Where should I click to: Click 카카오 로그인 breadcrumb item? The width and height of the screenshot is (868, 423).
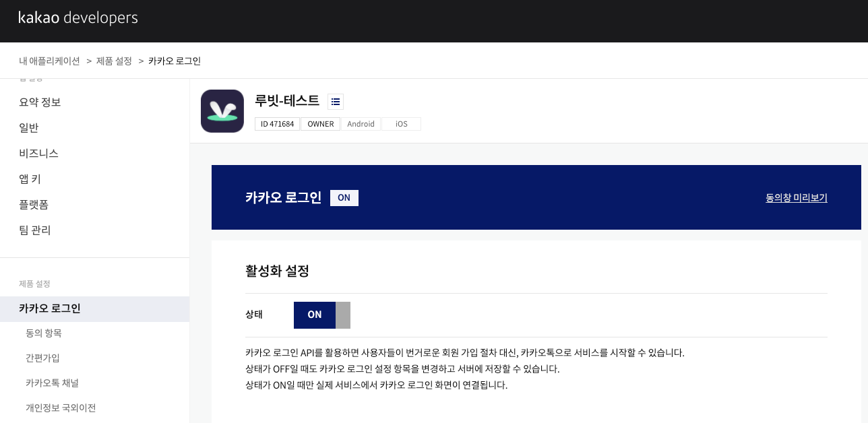(175, 61)
